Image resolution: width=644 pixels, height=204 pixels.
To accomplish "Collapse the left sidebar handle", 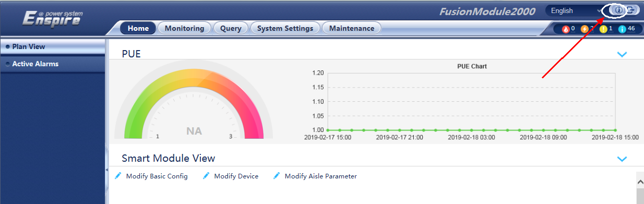I will 106,170.
